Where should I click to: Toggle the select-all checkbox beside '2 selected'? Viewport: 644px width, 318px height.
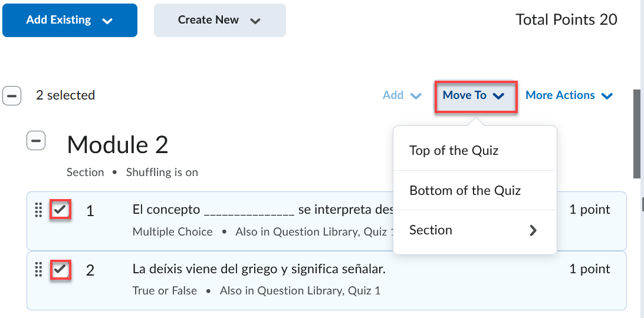point(12,95)
